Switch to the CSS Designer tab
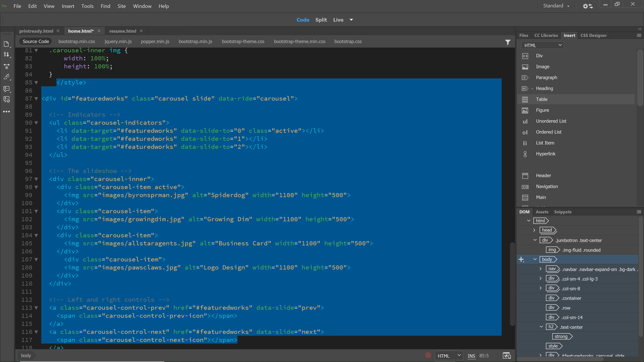Viewport: 644px width, 362px height. tap(594, 36)
